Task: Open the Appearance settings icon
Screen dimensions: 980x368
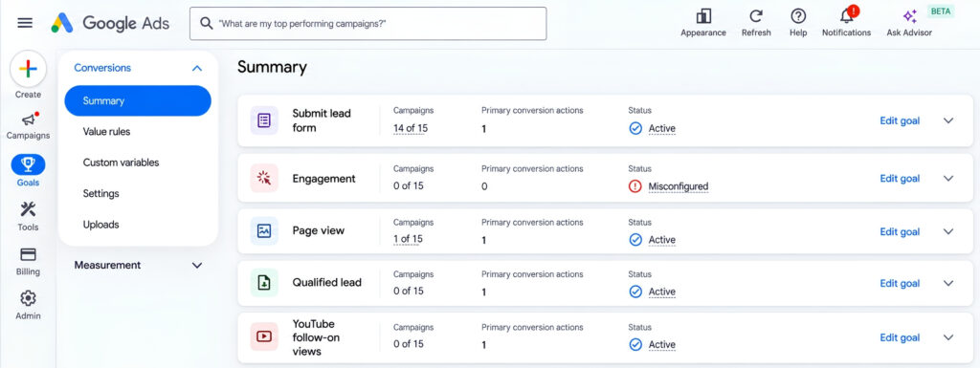Action: click(703, 16)
